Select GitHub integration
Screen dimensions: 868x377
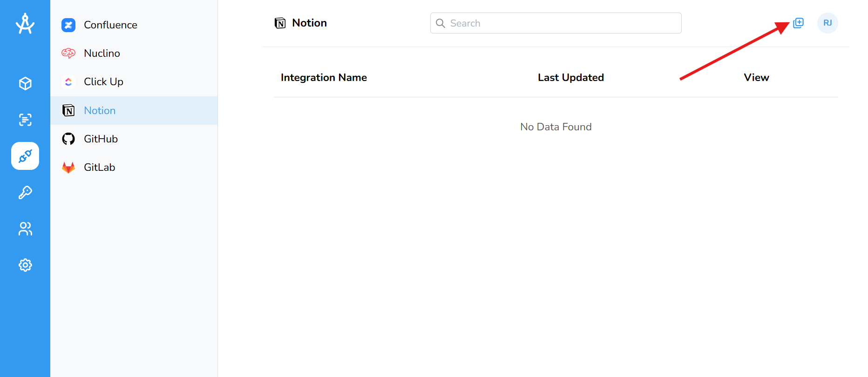[134, 139]
